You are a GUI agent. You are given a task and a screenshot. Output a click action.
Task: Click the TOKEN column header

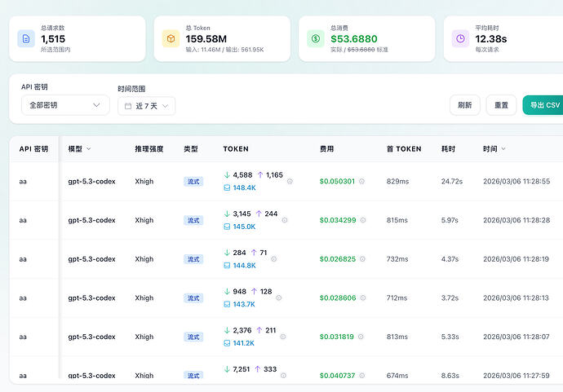(x=236, y=149)
